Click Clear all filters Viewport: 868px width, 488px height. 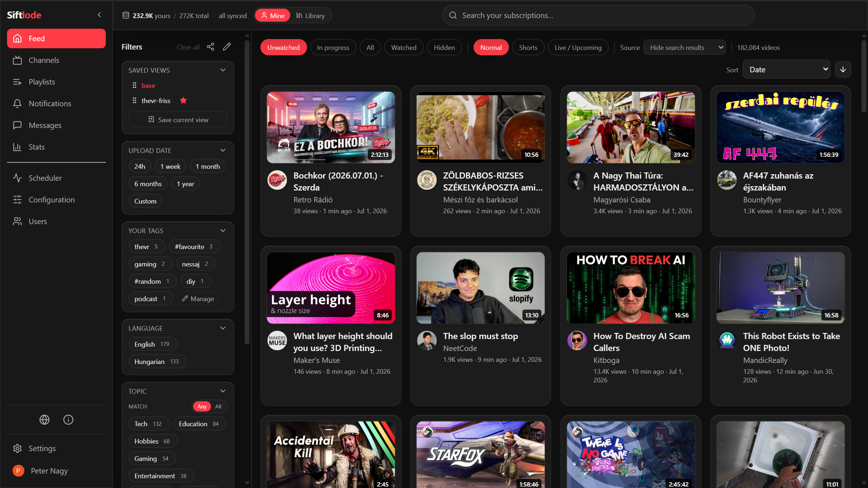click(x=188, y=47)
